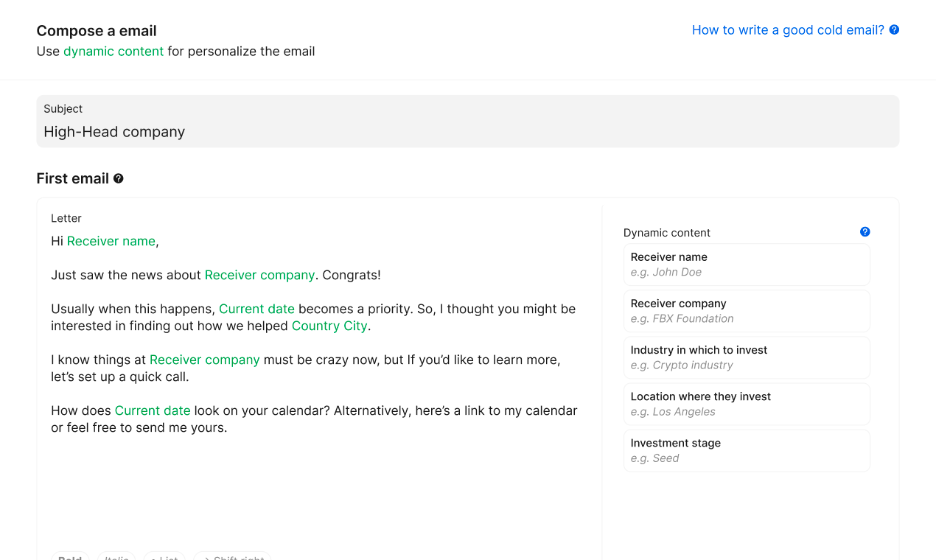Click Current date token before becomes a priority

click(256, 309)
